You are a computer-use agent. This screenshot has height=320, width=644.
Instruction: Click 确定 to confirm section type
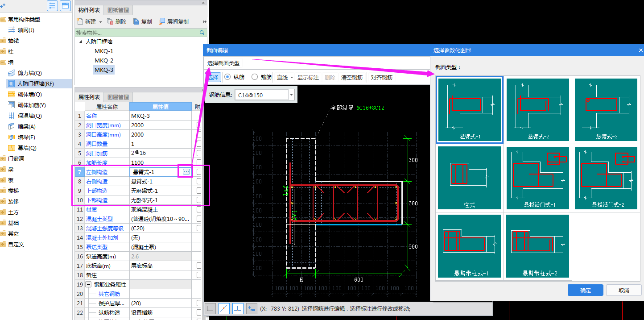coord(586,290)
